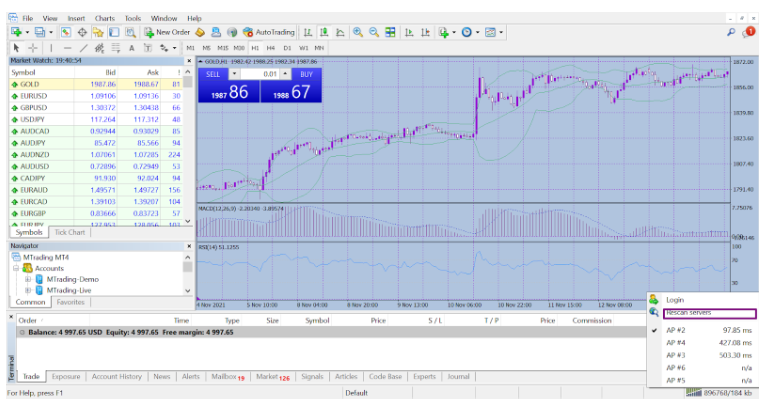Image resolution: width=770 pixels, height=405 pixels.
Task: Select the Crosshair tool
Action: [33, 48]
